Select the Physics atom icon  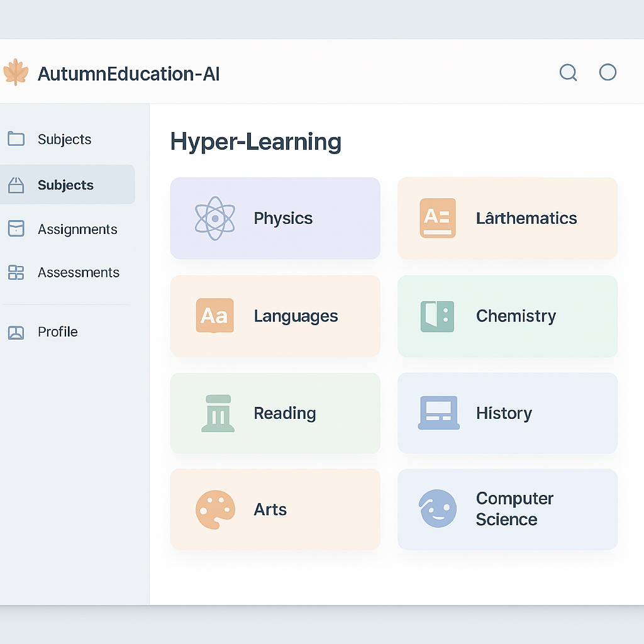point(215,218)
